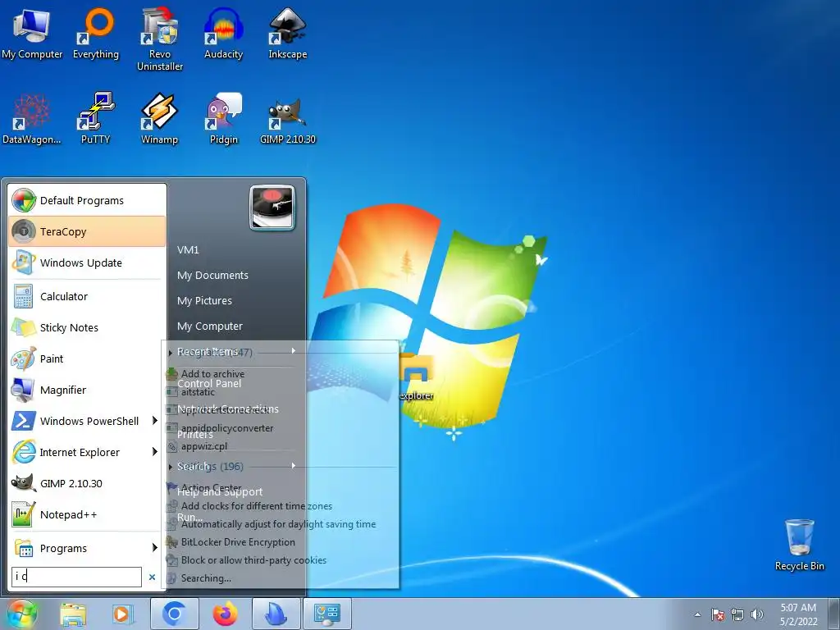Open My Pictures in Start menu
This screenshot has width=840, height=630.
pyautogui.click(x=204, y=300)
